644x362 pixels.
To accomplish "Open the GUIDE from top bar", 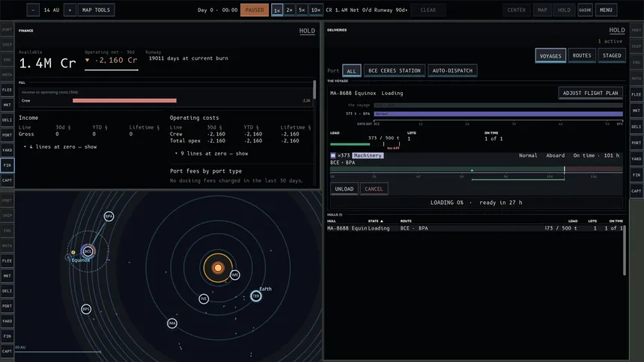I will 586,10.
